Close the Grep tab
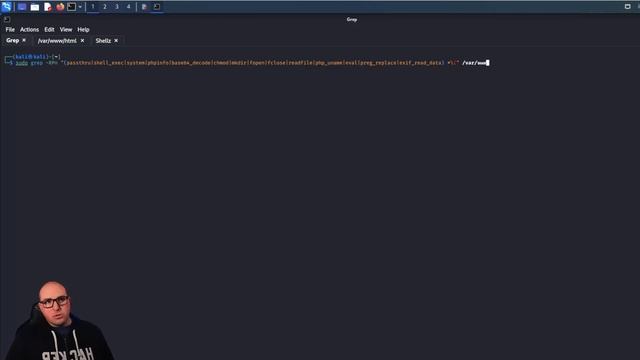 pyautogui.click(x=24, y=40)
